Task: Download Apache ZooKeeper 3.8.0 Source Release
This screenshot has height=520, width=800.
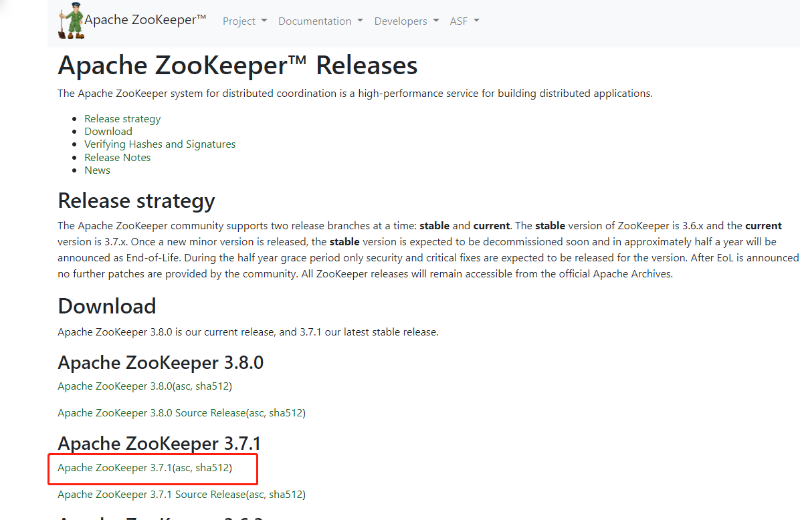Action: [152, 413]
